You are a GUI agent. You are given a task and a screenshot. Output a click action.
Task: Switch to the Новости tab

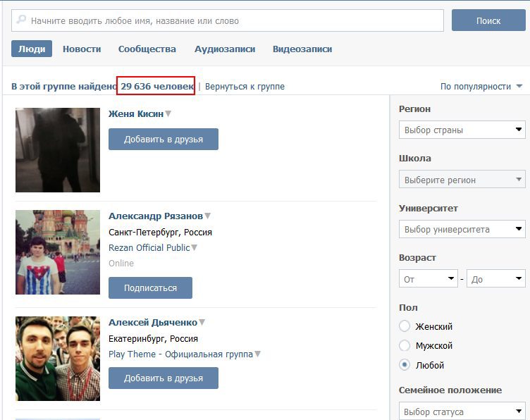pyautogui.click(x=82, y=49)
